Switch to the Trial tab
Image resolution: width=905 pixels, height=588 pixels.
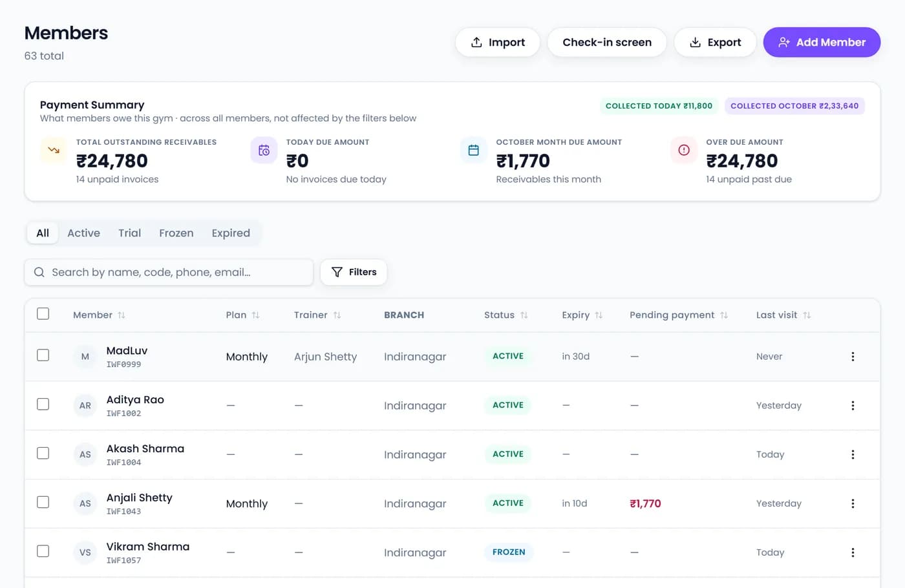click(x=129, y=233)
